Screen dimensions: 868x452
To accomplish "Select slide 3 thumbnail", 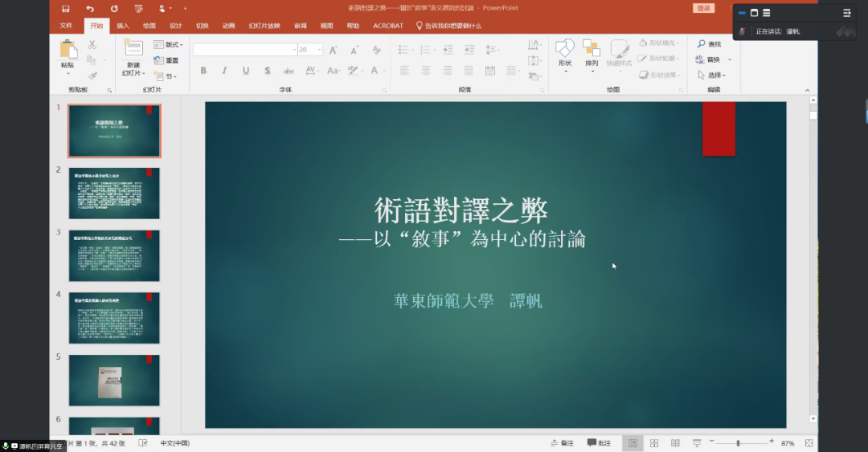I will [x=113, y=255].
